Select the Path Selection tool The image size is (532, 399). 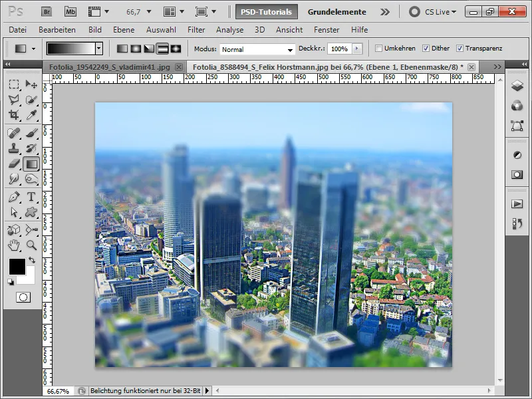pyautogui.click(x=14, y=212)
